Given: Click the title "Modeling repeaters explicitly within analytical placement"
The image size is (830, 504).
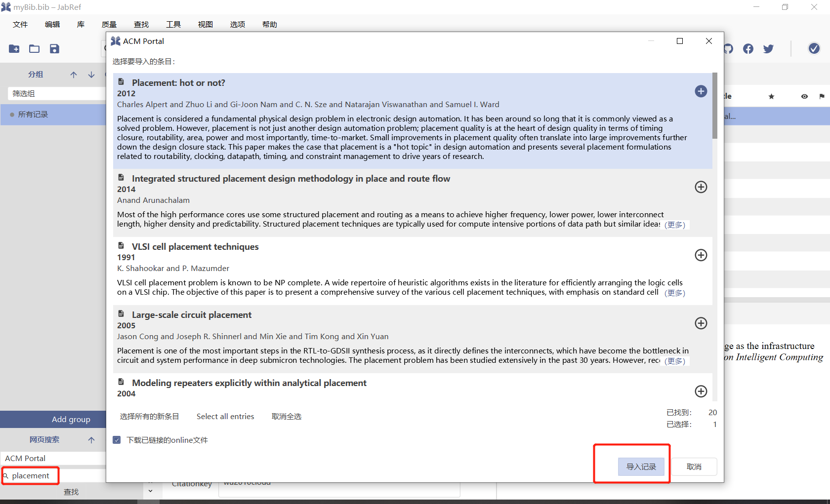Looking at the screenshot, I should tap(249, 383).
